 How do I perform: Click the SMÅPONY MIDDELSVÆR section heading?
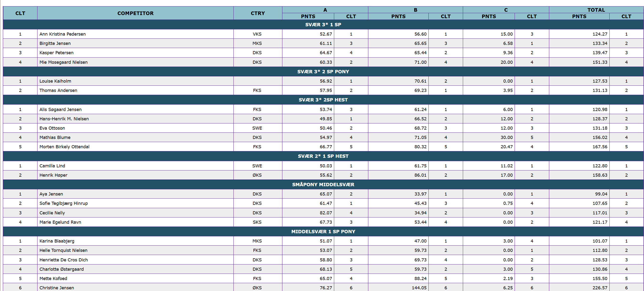coord(323,185)
